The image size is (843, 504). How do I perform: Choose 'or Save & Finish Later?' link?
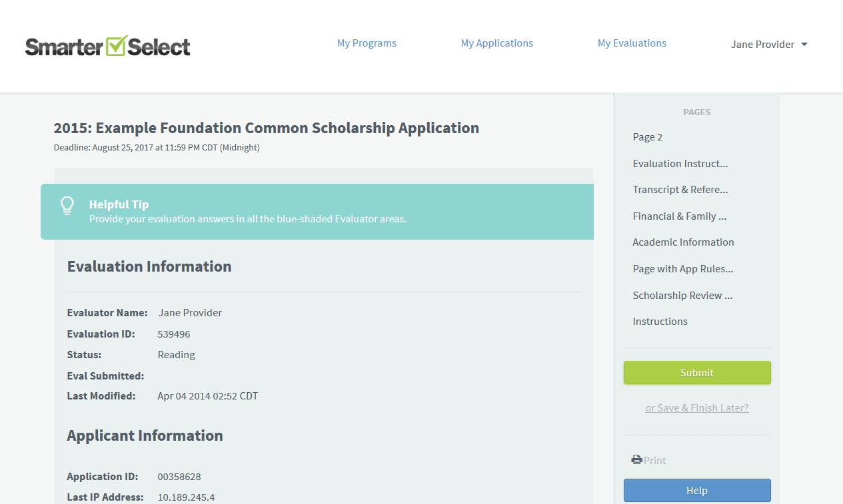pyautogui.click(x=696, y=408)
